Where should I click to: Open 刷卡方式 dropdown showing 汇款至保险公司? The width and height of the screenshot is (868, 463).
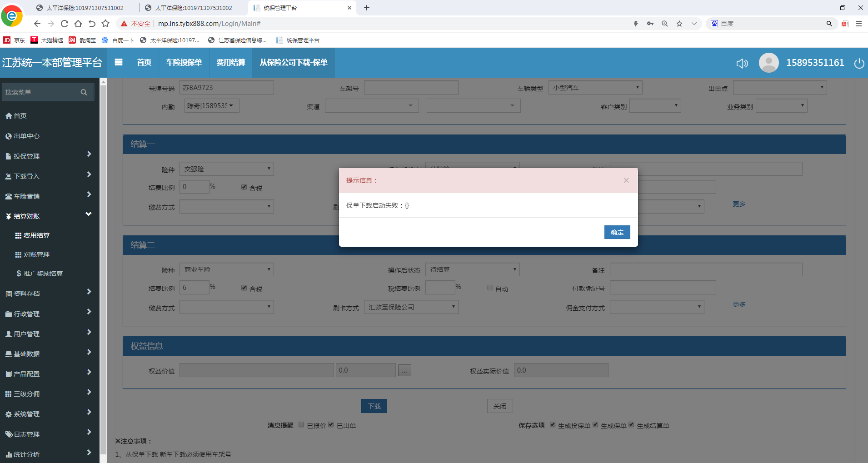411,307
